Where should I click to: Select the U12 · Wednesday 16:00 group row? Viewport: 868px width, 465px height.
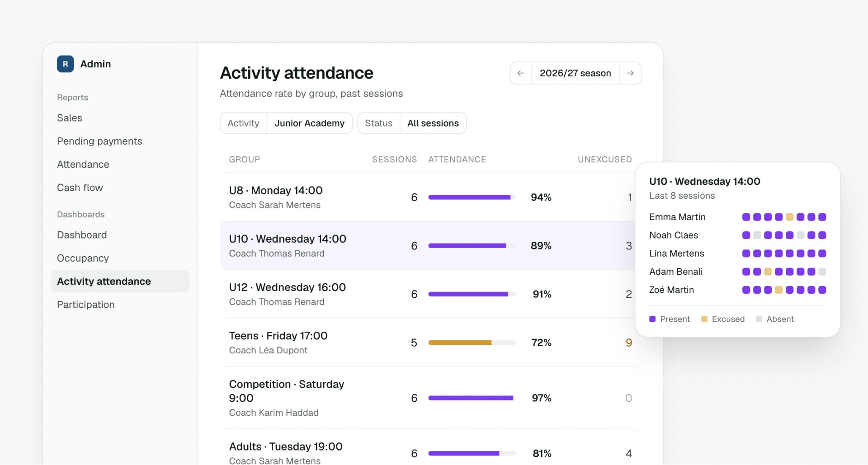(x=430, y=294)
